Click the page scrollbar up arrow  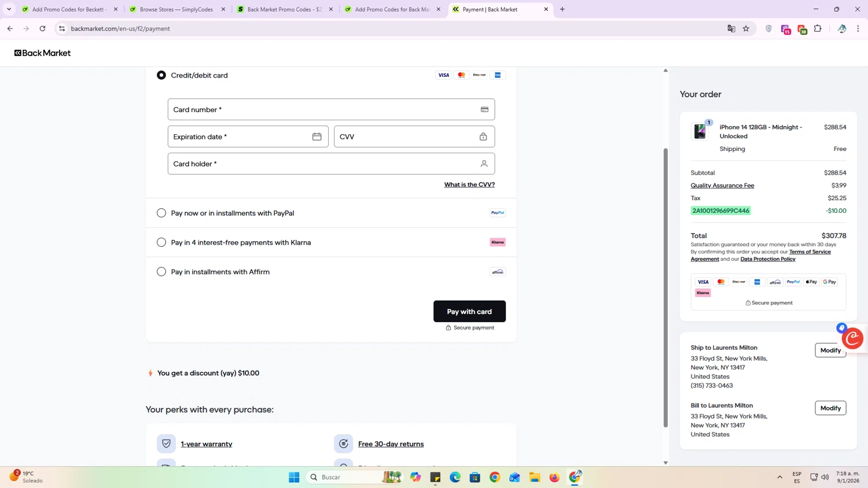665,71
